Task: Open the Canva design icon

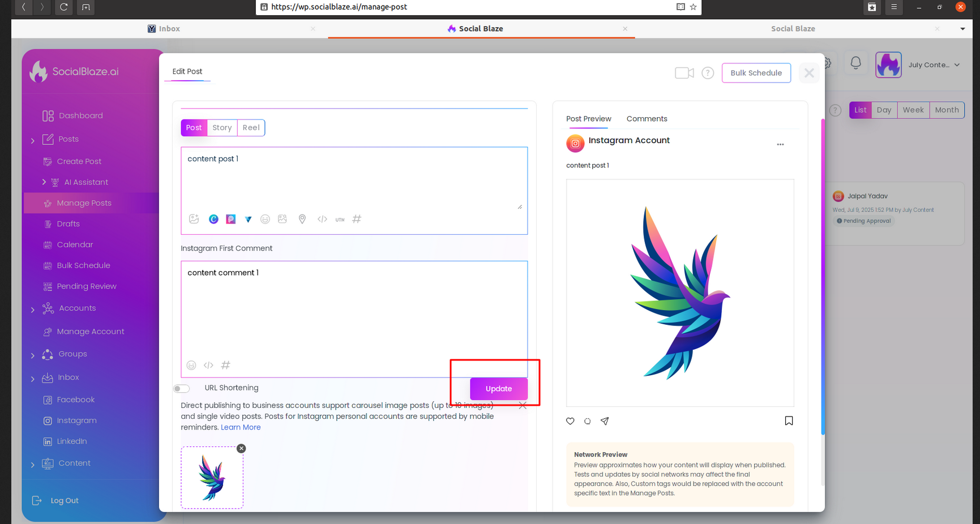Action: click(213, 219)
